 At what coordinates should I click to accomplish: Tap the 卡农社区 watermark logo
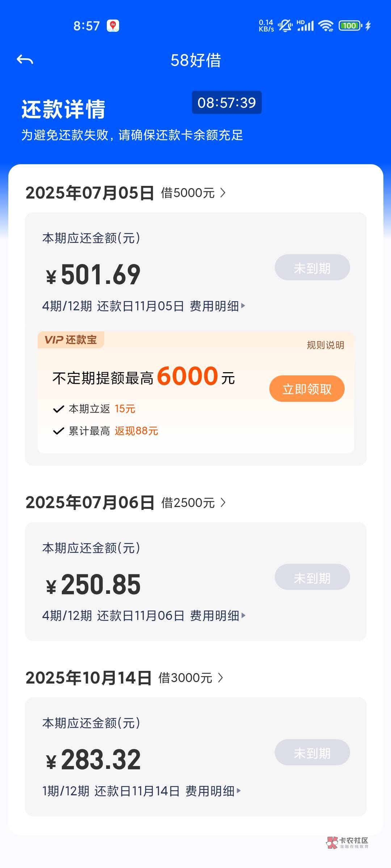pyautogui.click(x=347, y=842)
